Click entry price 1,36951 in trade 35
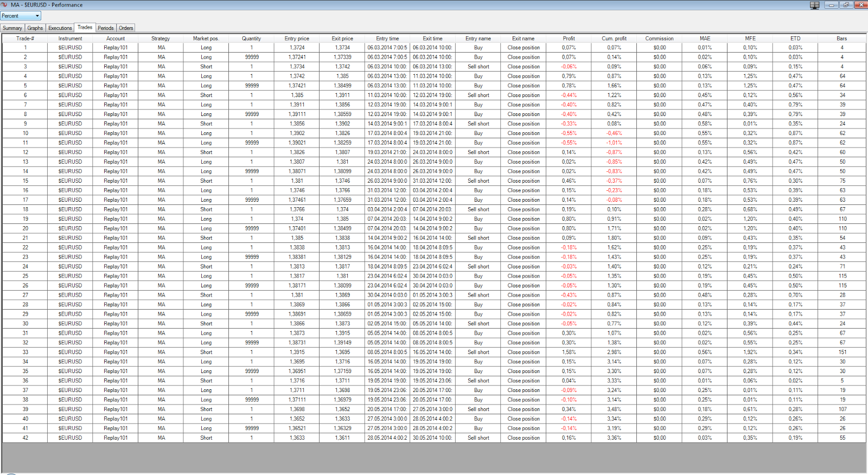 tap(297, 371)
